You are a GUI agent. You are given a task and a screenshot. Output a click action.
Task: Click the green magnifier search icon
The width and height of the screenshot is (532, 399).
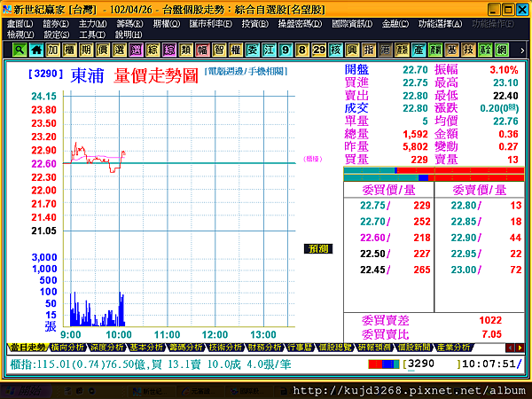(20, 50)
